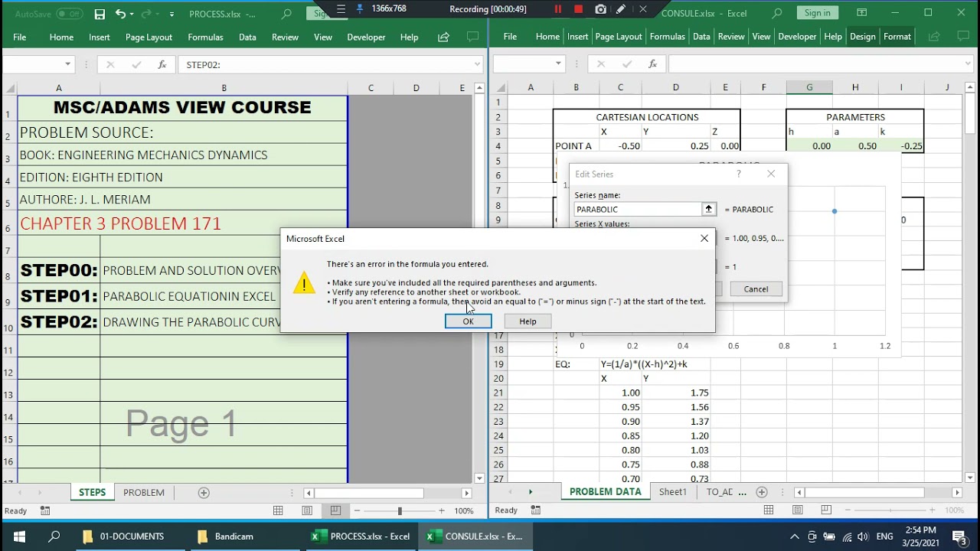Click Insert Function fx in CONSULE.xlsx

pos(652,64)
